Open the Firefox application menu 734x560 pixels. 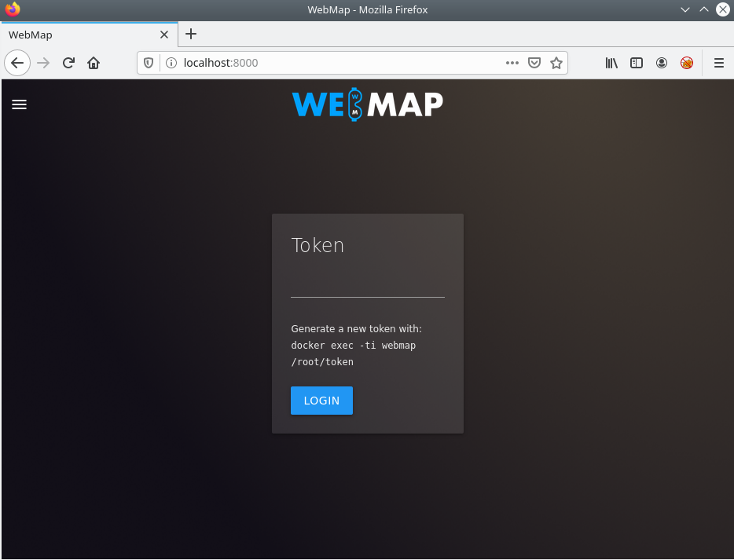tap(719, 63)
